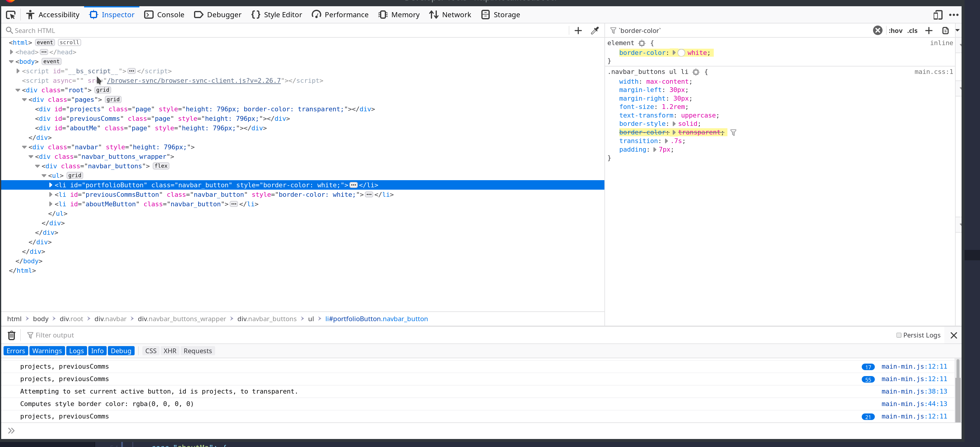Screen dimensions: 980x447
Task: Click filter icon beside overridden border-color
Action: (x=733, y=133)
